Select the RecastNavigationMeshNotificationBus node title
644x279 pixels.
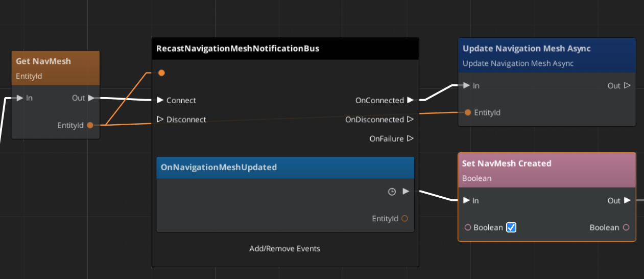click(x=237, y=49)
